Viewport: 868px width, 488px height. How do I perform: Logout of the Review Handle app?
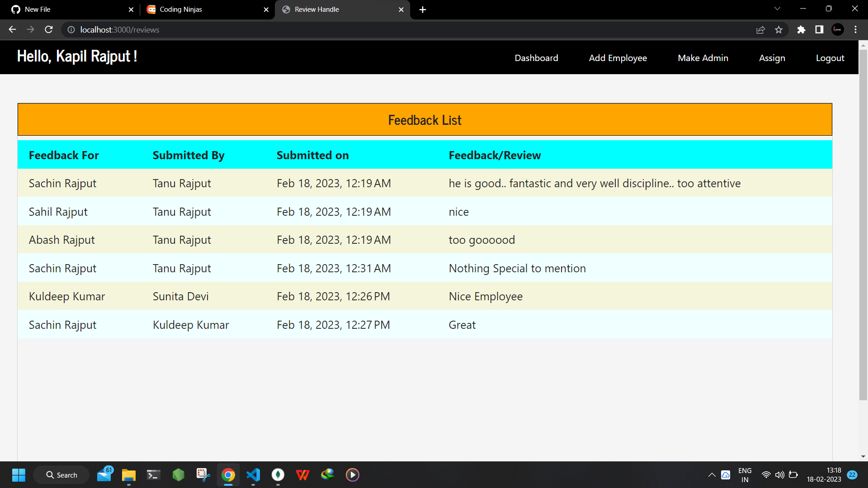click(830, 58)
